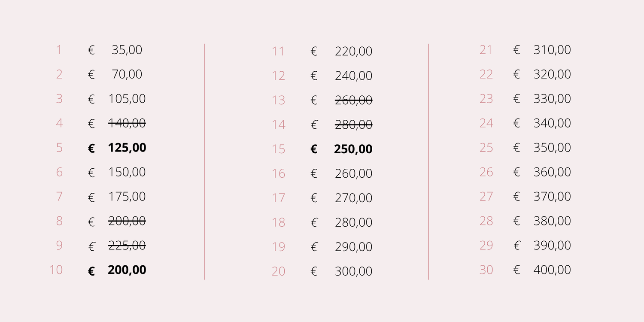
Task: Click the 350,00 price in row 25
Action: [x=552, y=148]
